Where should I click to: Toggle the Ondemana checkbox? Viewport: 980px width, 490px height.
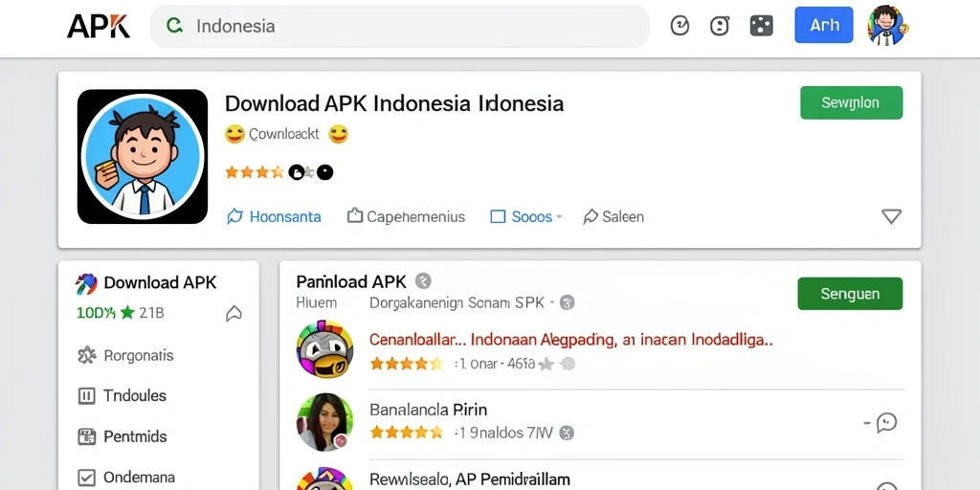pyautogui.click(x=86, y=478)
